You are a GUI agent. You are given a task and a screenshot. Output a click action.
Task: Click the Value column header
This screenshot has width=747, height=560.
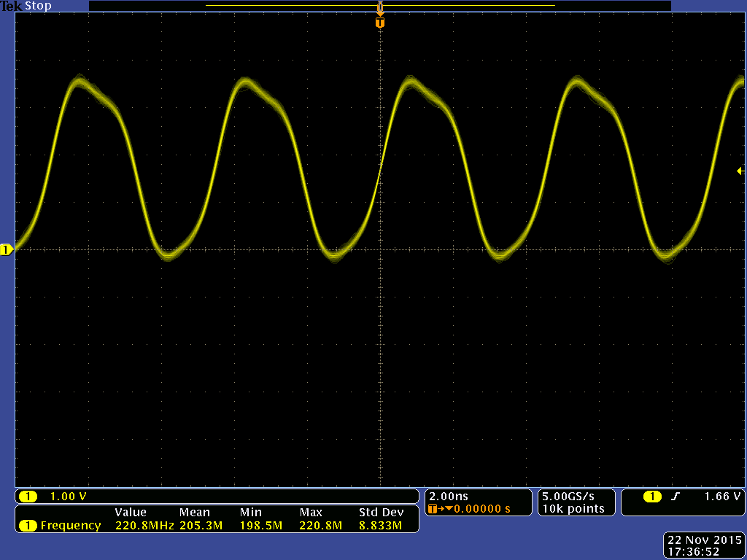pyautogui.click(x=130, y=513)
